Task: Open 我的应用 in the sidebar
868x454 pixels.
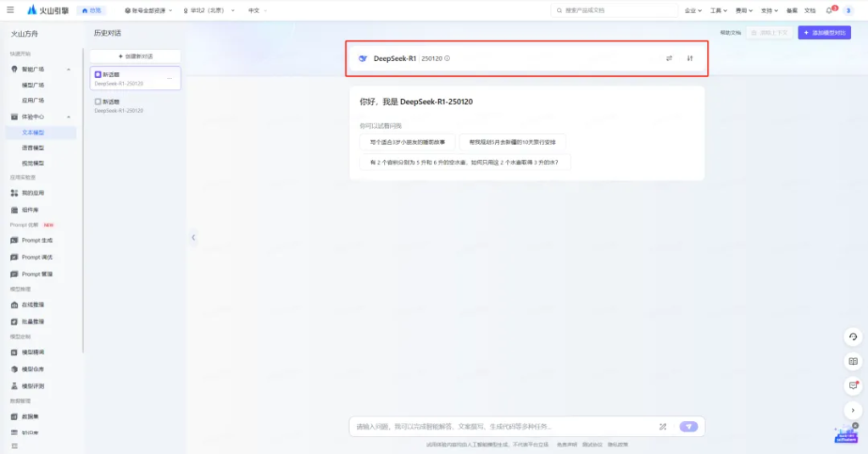Action: 33,193
